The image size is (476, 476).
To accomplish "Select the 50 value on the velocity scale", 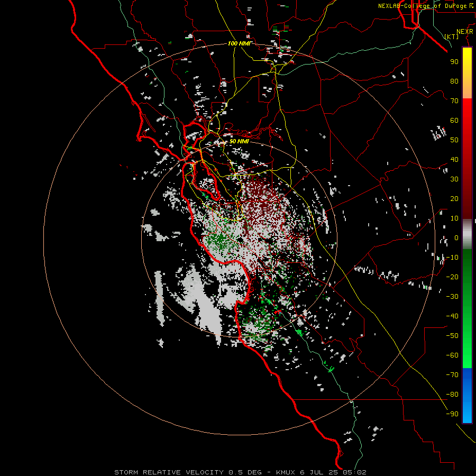I will coord(454,140).
